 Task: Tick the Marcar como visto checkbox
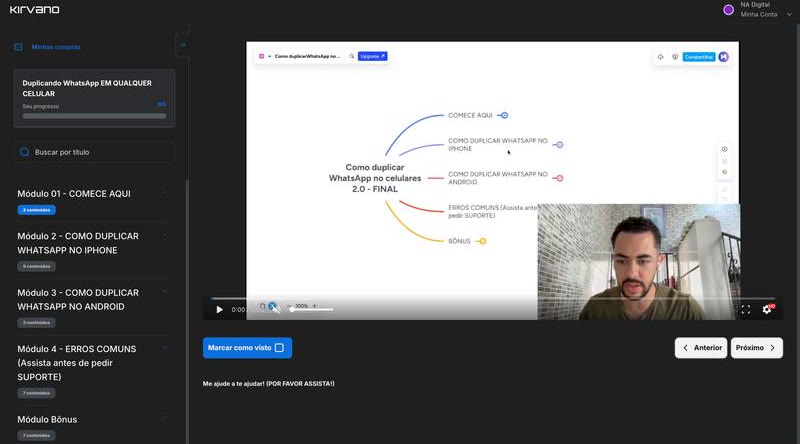[x=279, y=348]
